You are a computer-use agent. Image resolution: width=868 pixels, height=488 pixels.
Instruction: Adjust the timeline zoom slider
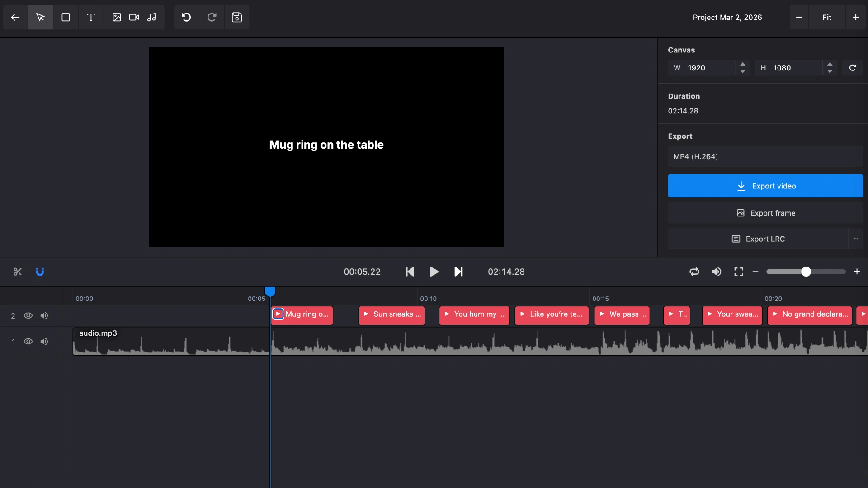[x=806, y=272]
